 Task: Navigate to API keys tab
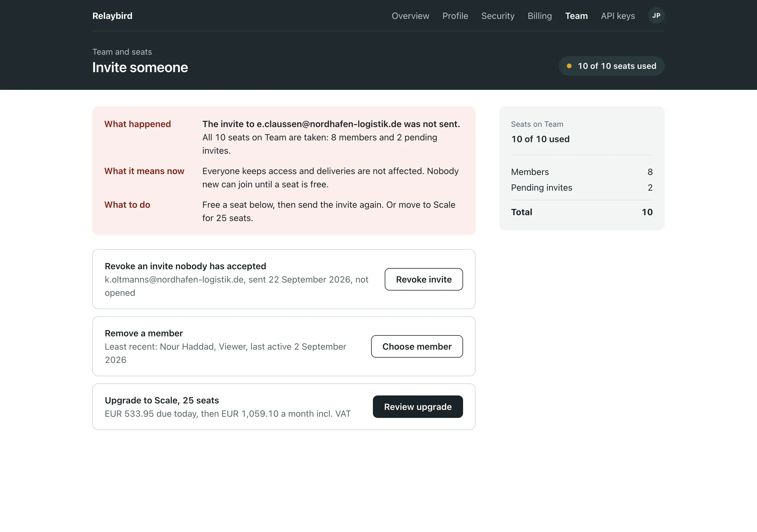click(618, 16)
